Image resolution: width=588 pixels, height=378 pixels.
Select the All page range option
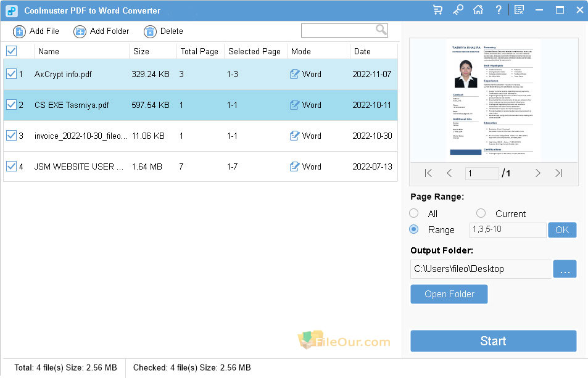414,213
